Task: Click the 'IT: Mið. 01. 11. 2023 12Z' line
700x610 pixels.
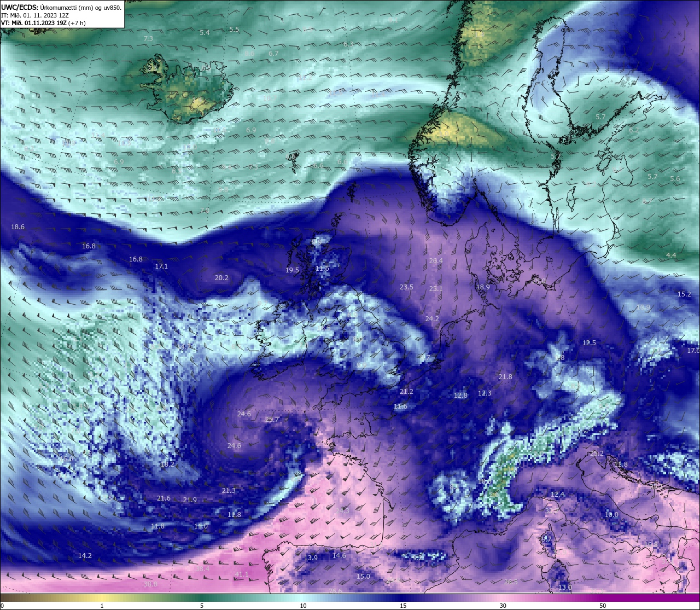Action: point(35,15)
